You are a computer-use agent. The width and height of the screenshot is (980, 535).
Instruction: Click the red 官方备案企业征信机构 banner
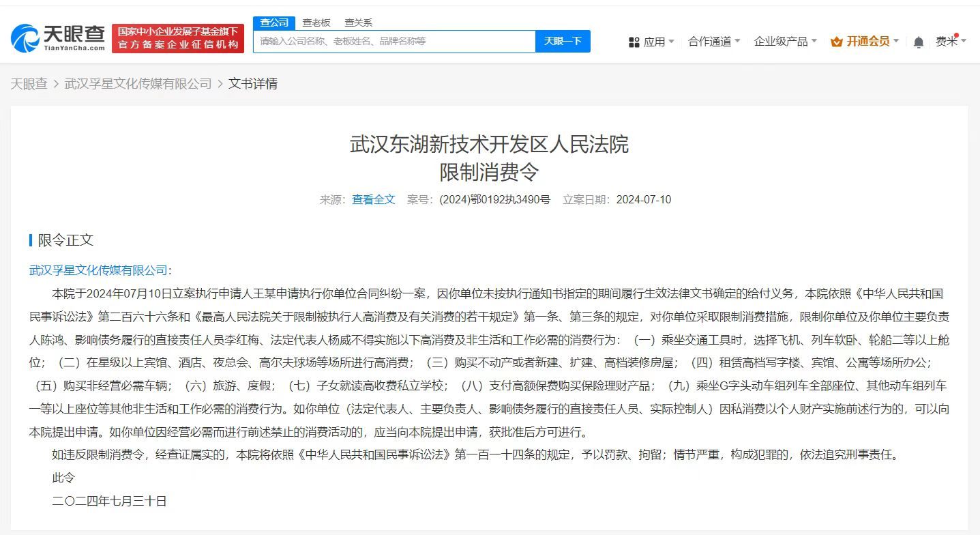point(178,38)
